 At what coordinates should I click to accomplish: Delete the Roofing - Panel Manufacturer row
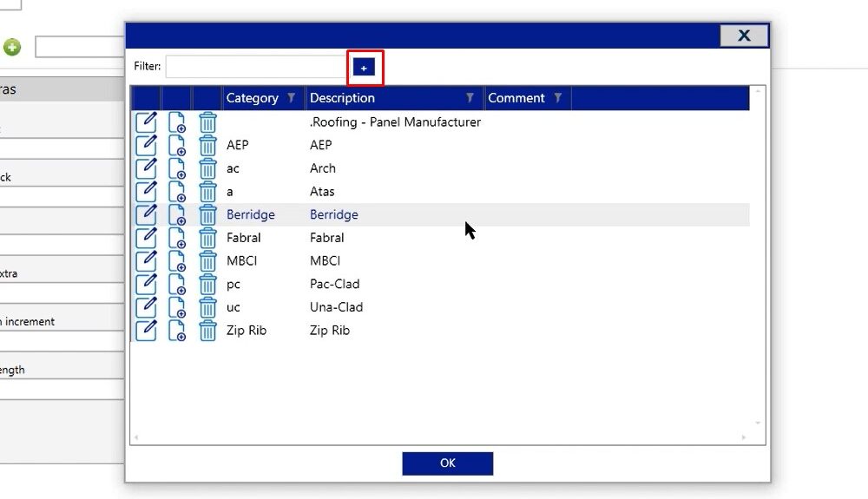207,122
